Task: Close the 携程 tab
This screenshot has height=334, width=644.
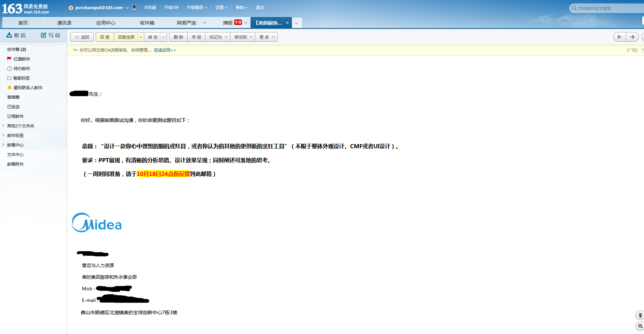Action: click(246, 23)
